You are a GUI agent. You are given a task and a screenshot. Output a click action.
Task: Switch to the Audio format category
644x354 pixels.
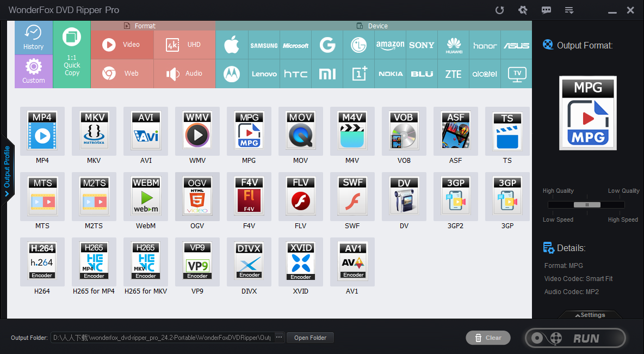click(184, 72)
